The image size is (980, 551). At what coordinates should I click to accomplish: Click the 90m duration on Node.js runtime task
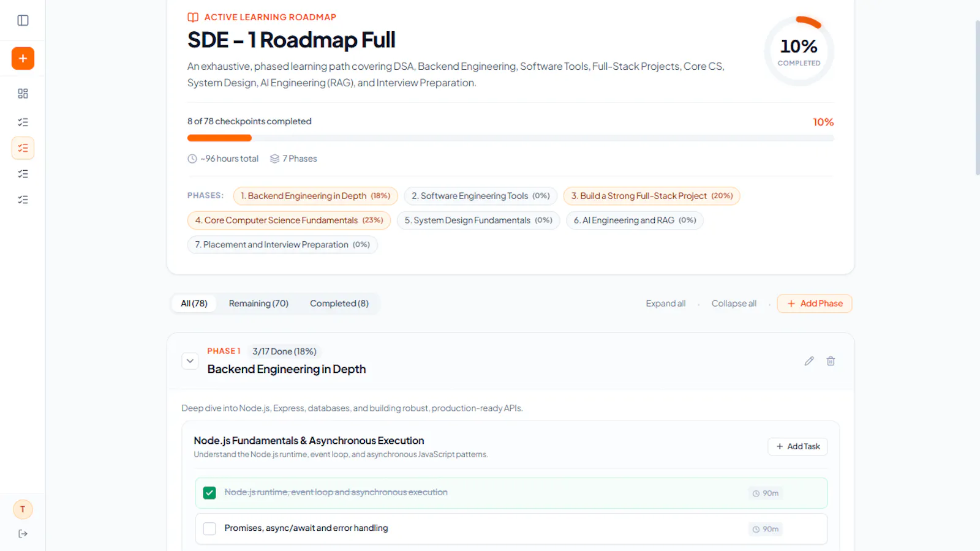click(x=766, y=493)
